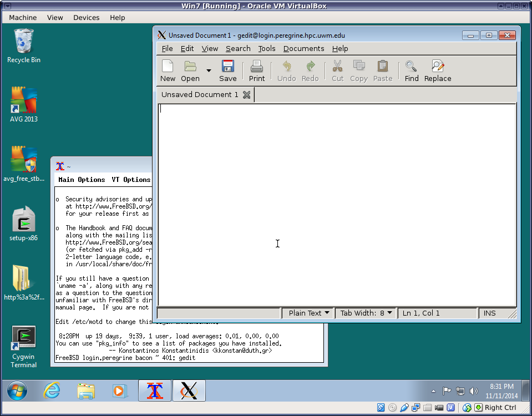Open the Edit menu in gedit

click(x=187, y=48)
